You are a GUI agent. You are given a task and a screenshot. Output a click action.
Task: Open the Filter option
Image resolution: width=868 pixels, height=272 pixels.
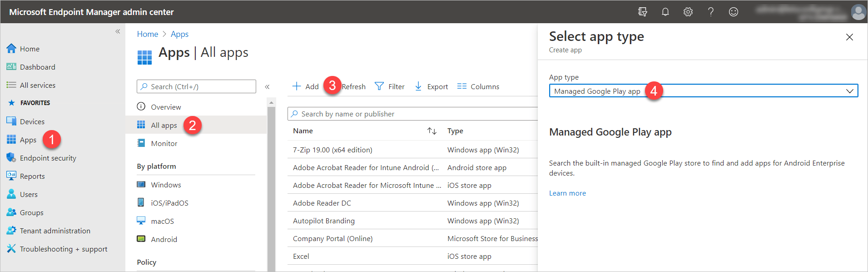[x=389, y=86]
